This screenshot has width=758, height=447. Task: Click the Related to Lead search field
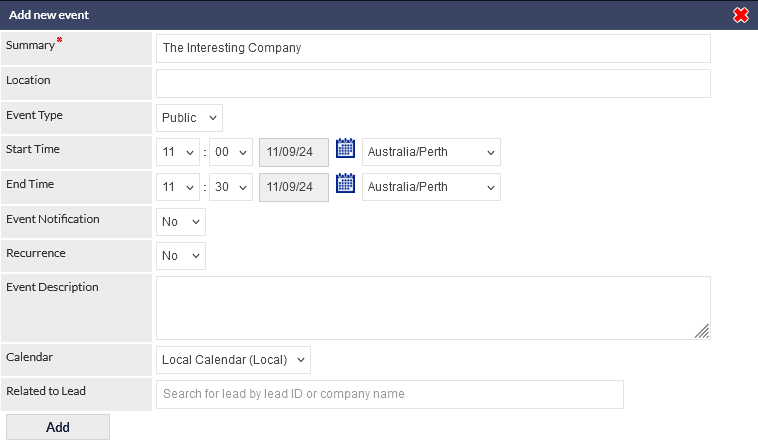(x=390, y=394)
